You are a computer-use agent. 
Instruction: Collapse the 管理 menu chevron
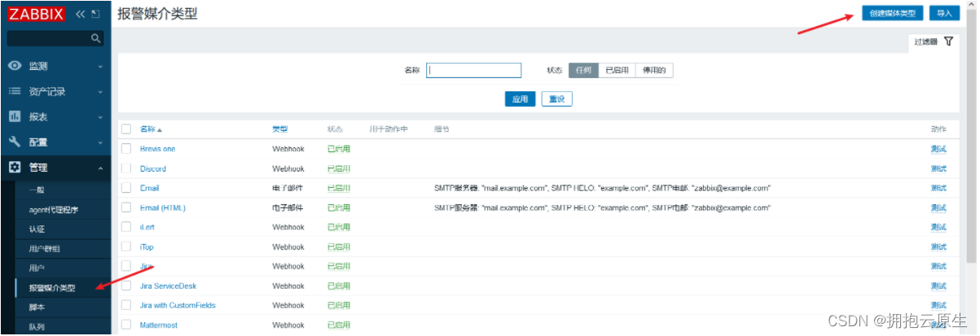pos(100,168)
